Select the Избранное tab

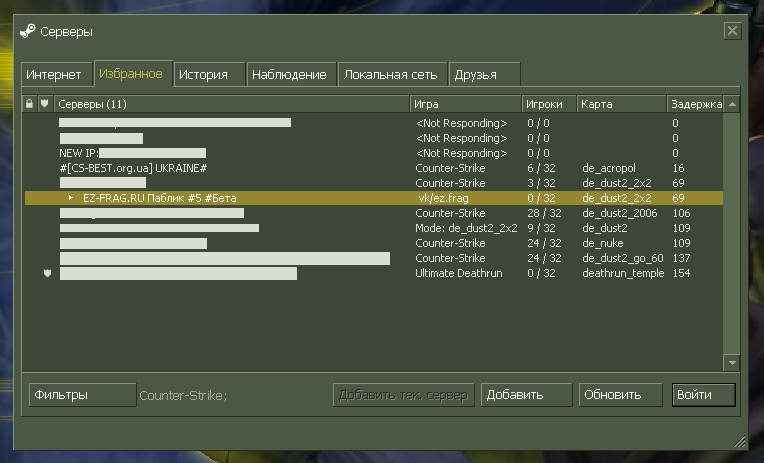pyautogui.click(x=133, y=74)
